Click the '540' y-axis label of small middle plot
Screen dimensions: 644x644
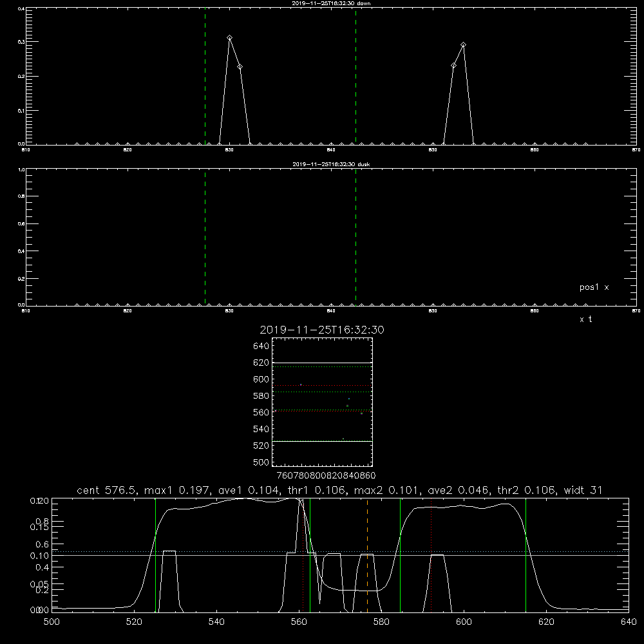[x=261, y=429]
